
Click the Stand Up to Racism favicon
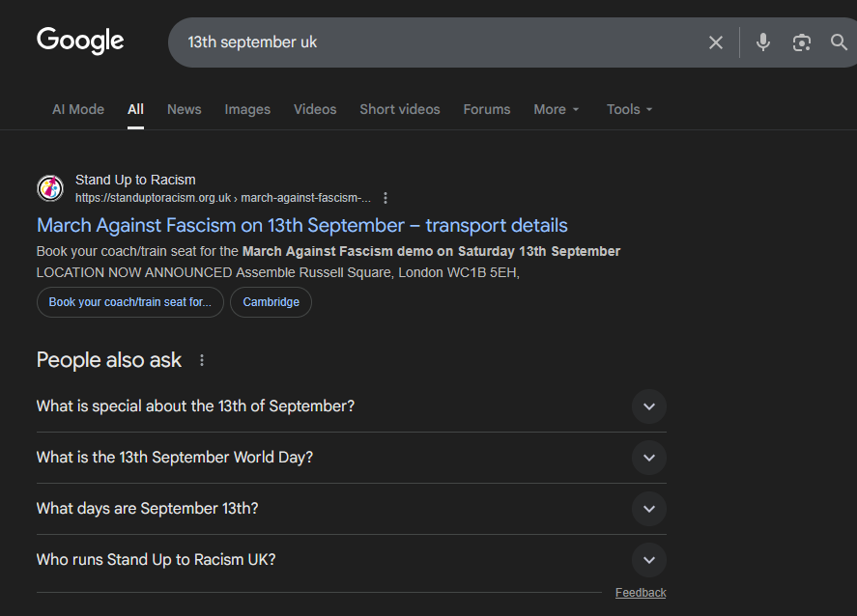coord(50,188)
